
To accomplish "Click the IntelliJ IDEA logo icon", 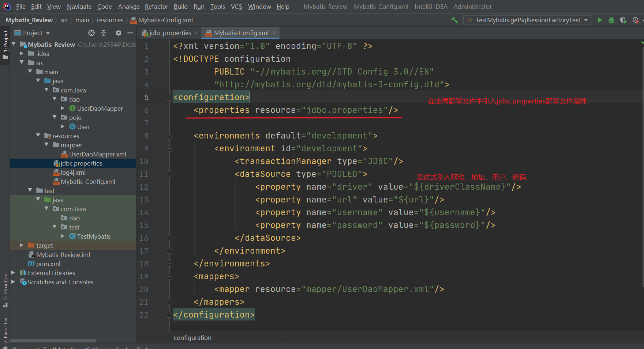I will coord(7,7).
